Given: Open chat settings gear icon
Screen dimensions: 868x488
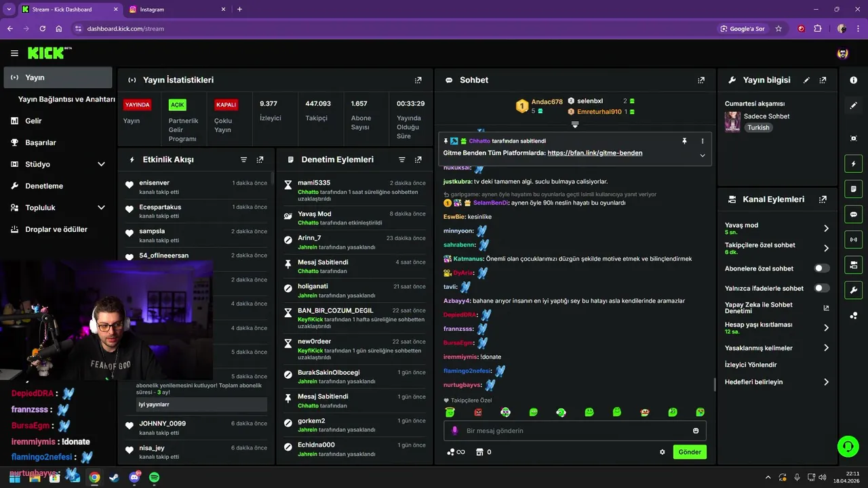Looking at the screenshot, I should tap(663, 452).
